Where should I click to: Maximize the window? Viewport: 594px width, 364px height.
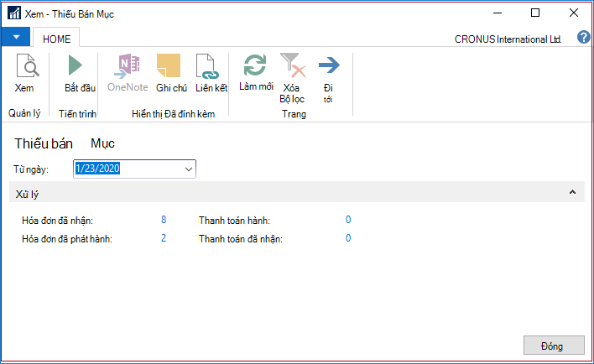point(535,13)
